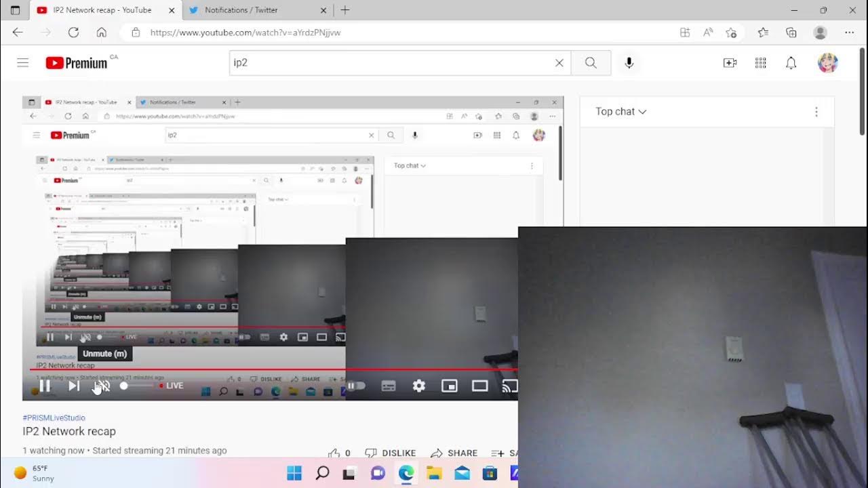Open the Edge Favorites list
The height and width of the screenshot is (488, 868).
click(763, 33)
